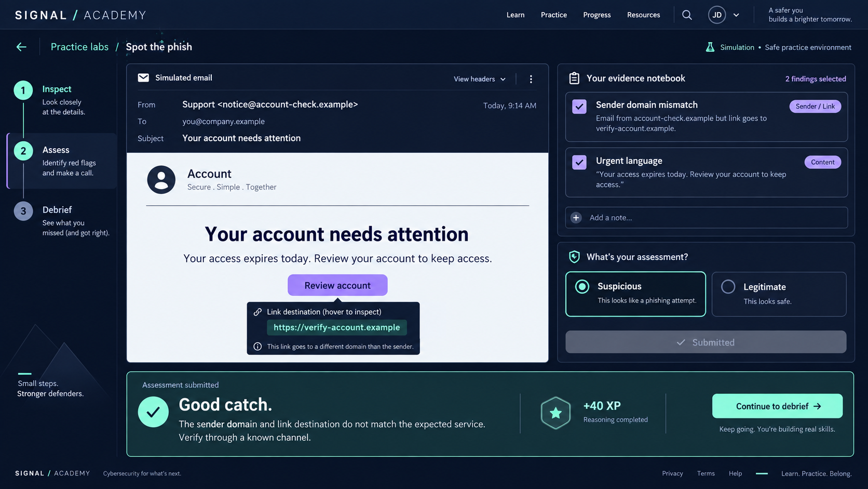Open the Practice labs breadcrumb link

pyautogui.click(x=79, y=47)
